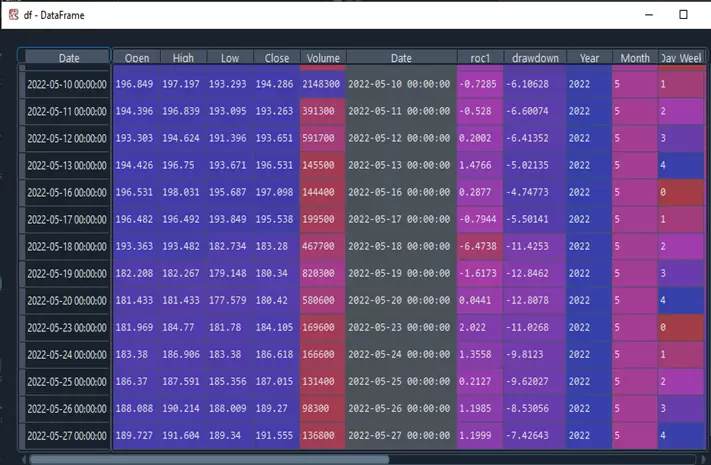The height and width of the screenshot is (465, 711).
Task: Sort by the Low column header
Action: [x=230, y=58]
